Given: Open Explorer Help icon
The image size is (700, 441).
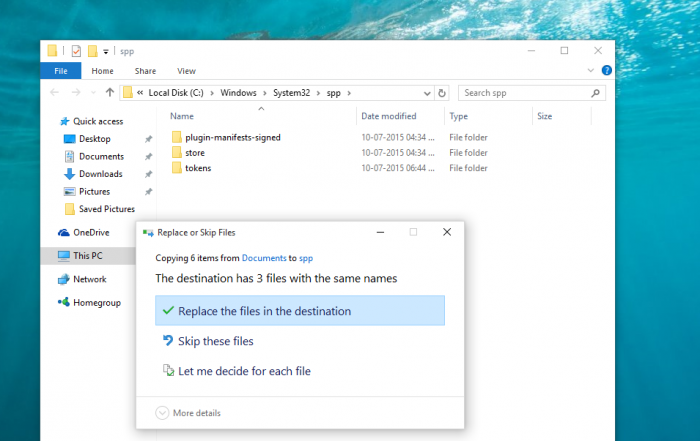Looking at the screenshot, I should coord(606,70).
